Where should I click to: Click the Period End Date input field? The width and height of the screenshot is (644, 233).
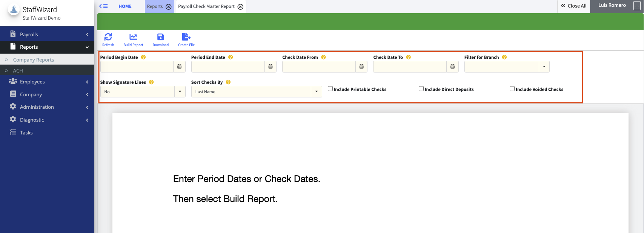228,67
